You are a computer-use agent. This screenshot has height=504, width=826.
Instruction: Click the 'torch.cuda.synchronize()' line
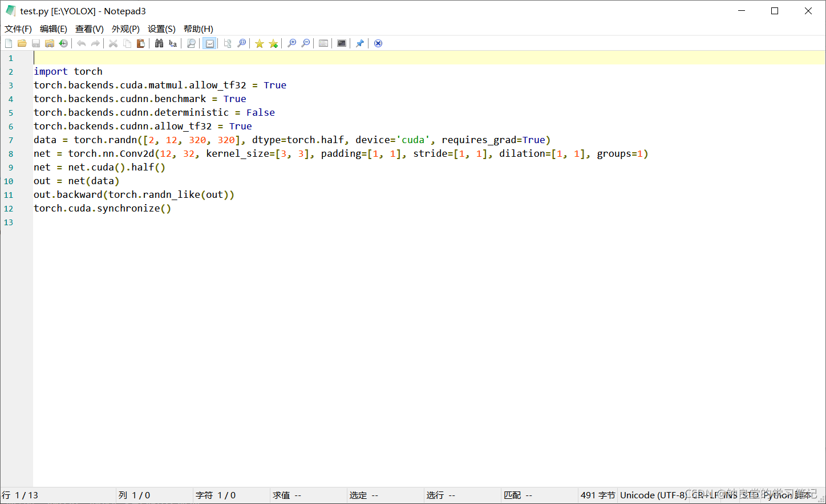click(x=102, y=208)
